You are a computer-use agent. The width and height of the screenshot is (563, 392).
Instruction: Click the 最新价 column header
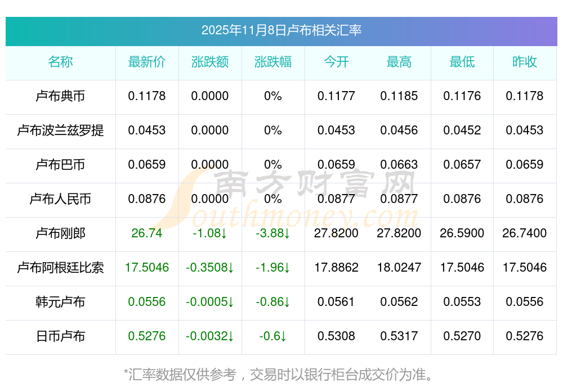pos(147,62)
